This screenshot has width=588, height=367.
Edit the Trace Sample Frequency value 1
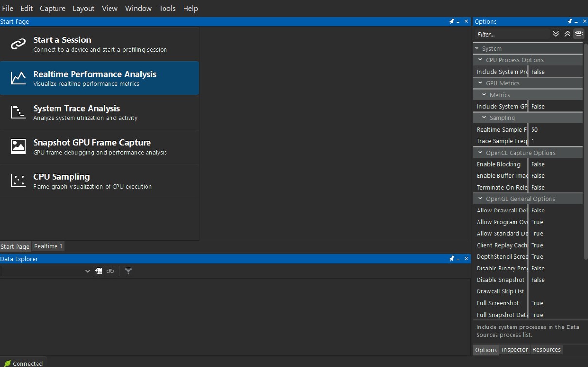pyautogui.click(x=555, y=141)
